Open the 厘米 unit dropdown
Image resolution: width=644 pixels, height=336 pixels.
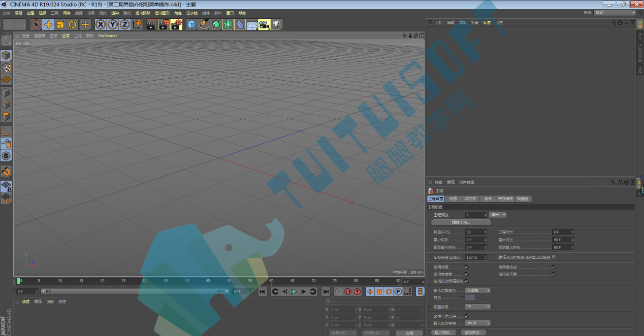(498, 215)
